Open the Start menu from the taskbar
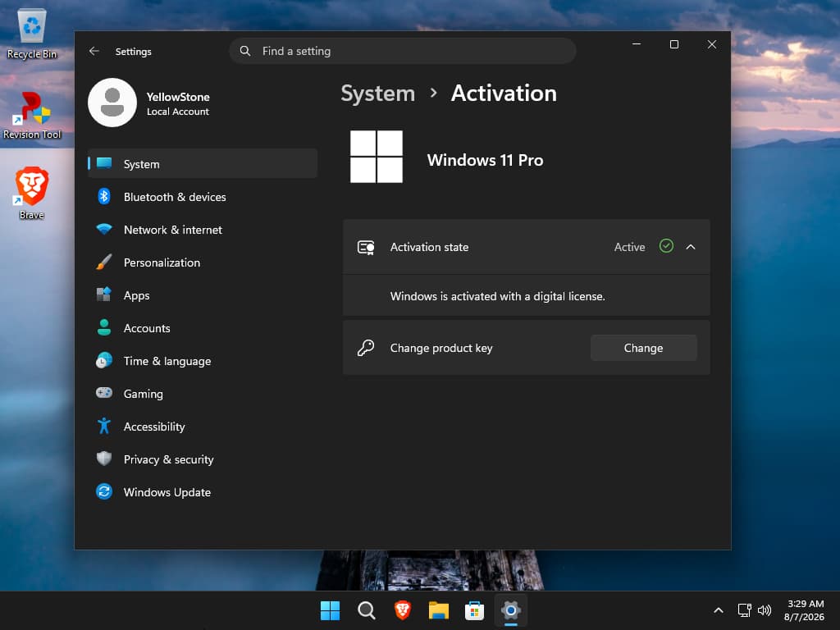This screenshot has height=630, width=840. click(330, 610)
